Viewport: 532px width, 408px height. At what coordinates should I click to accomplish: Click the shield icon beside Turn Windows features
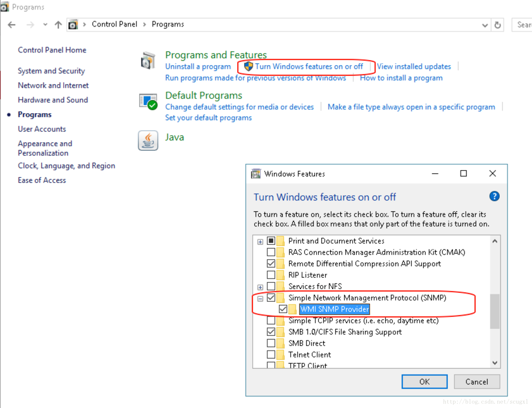point(249,66)
